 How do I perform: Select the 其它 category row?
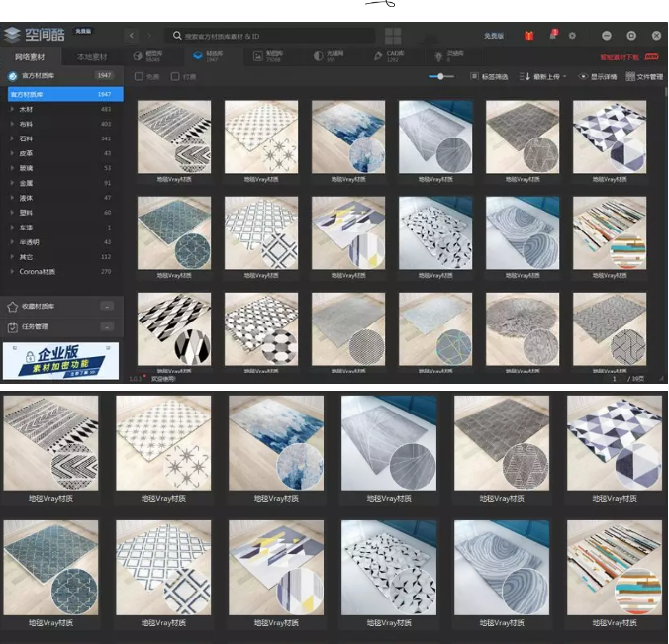[62, 257]
